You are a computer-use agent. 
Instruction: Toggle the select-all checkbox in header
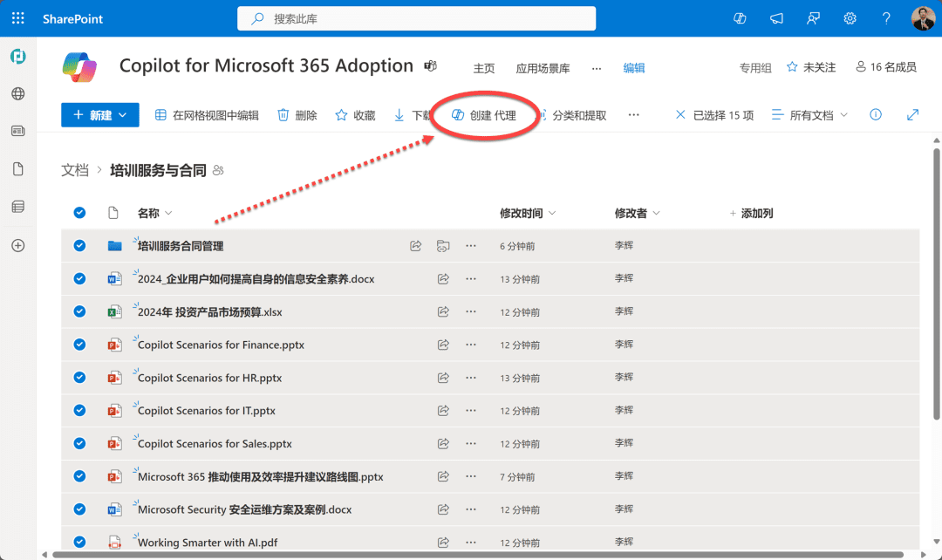(79, 213)
